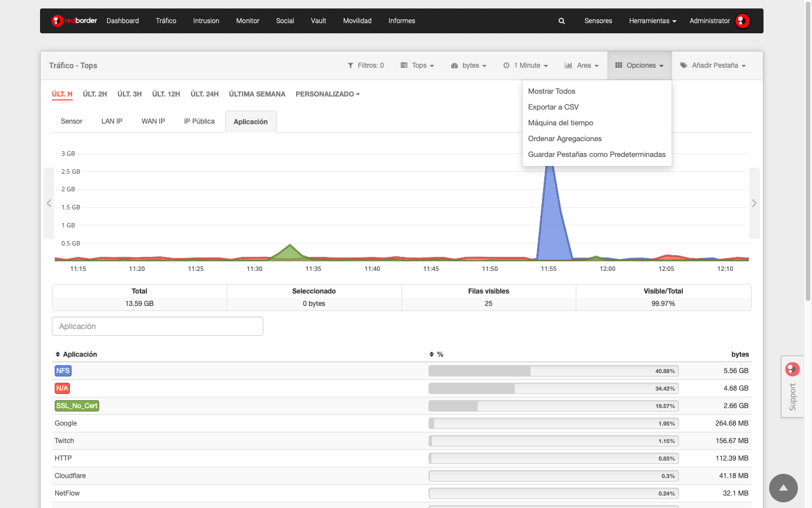Open the Añadir Pestaña dropdown
The height and width of the screenshot is (508, 812).
click(x=713, y=65)
